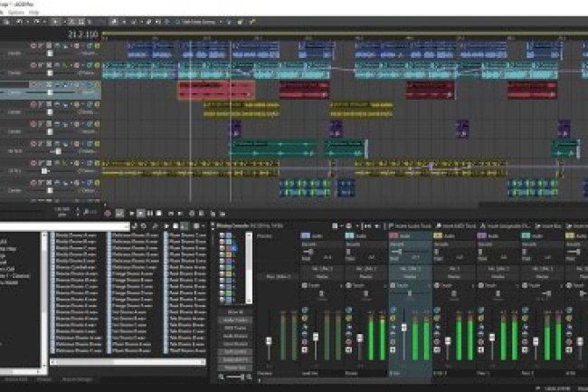
Task: Select the red third console channel label
Action: click(394, 235)
